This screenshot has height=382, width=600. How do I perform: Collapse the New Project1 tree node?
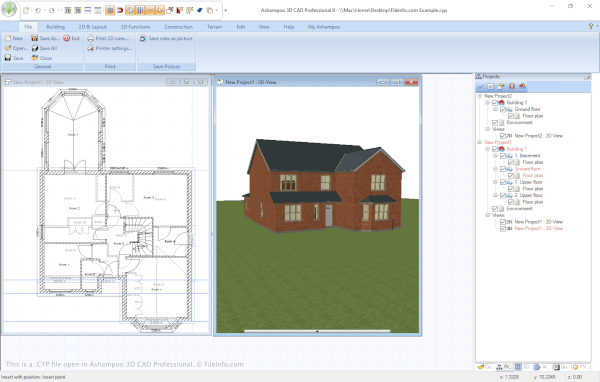[480, 142]
